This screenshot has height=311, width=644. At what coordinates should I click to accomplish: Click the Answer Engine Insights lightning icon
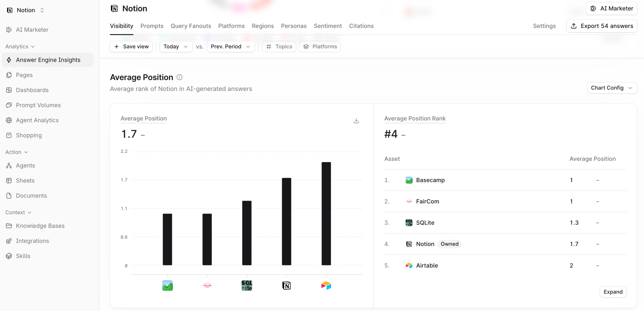pyautogui.click(x=9, y=60)
